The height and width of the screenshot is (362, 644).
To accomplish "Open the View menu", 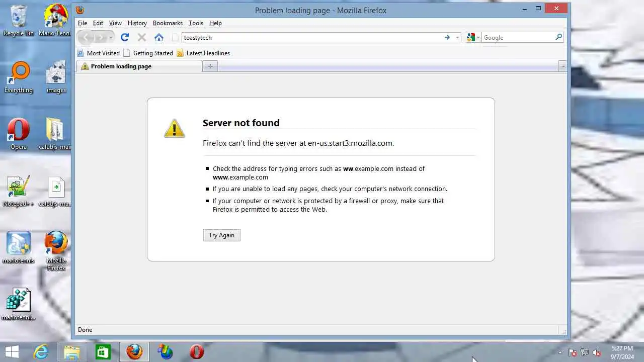I will pyautogui.click(x=115, y=23).
